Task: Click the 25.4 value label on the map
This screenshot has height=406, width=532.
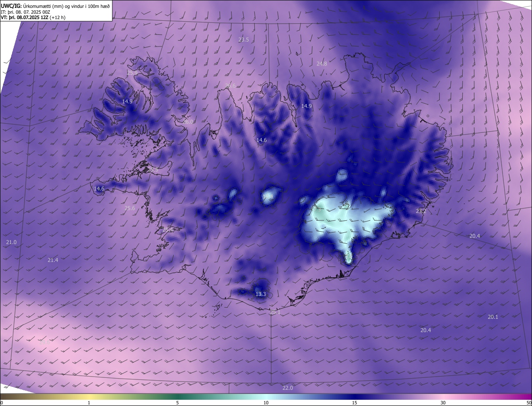Action: [167, 230]
